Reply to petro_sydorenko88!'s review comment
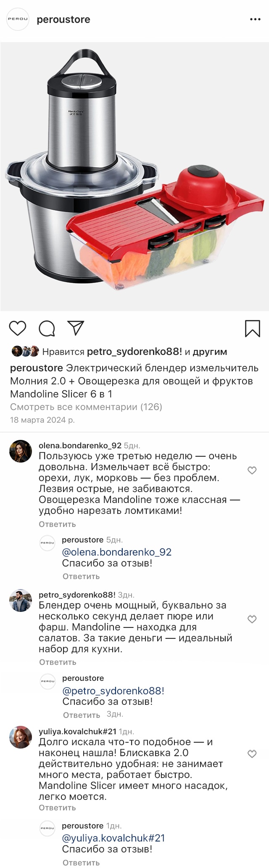The height and width of the screenshot is (868, 269). pos(58,662)
